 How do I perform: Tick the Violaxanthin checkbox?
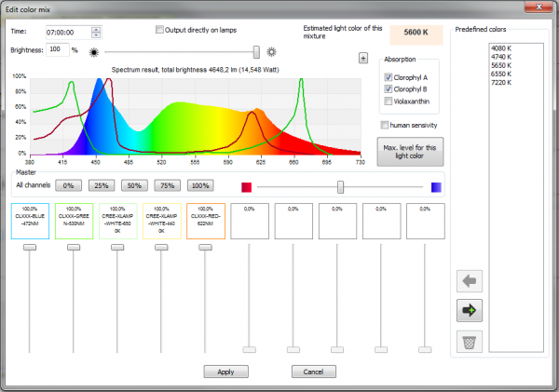coord(389,101)
